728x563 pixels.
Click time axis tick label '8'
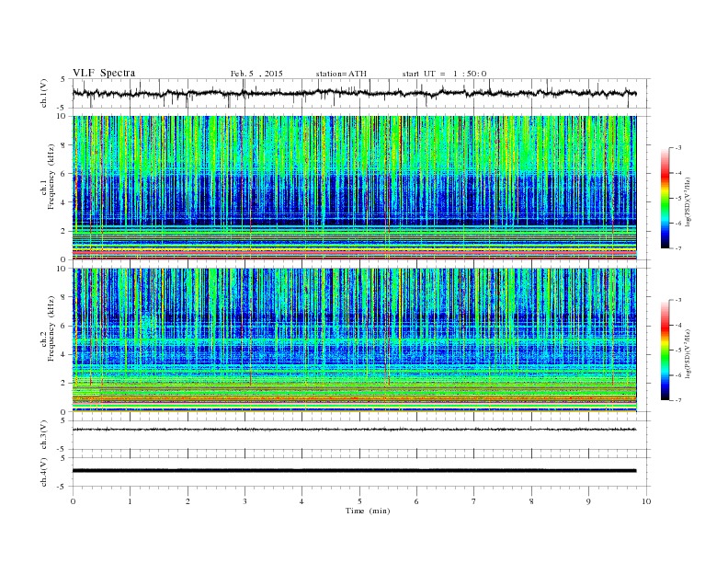(x=531, y=501)
